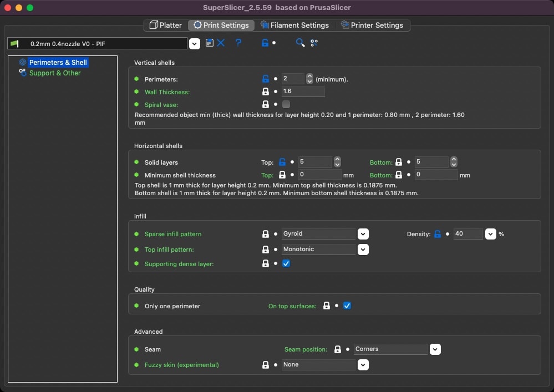Click the mode dots icon next to search
The height and width of the screenshot is (392, 554).
pos(314,43)
